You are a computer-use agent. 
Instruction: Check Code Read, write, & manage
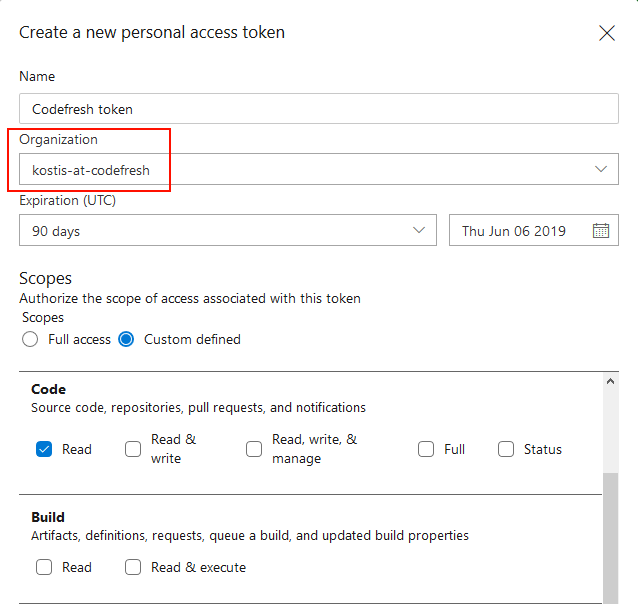click(254, 449)
